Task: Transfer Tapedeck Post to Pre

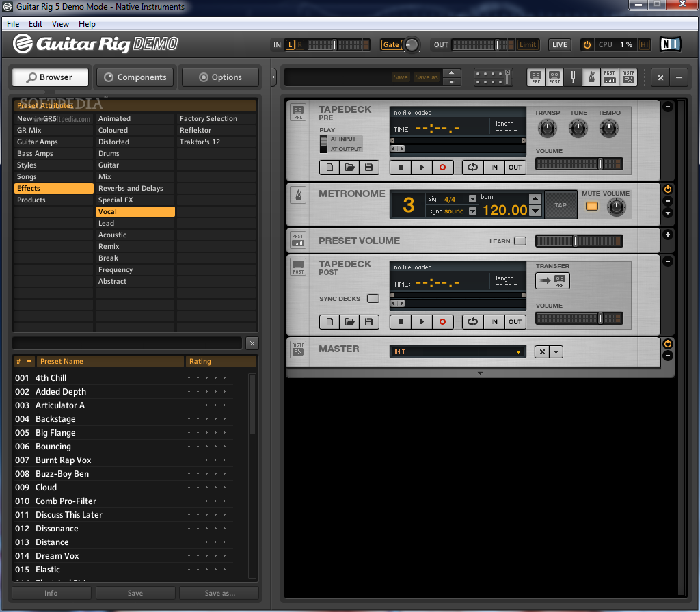Action: click(552, 280)
